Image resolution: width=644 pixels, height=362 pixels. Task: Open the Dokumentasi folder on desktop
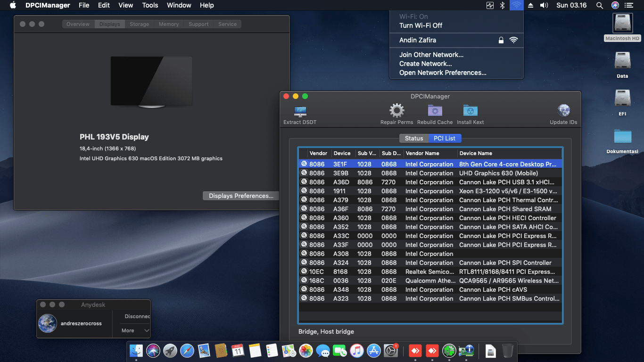pos(622,137)
